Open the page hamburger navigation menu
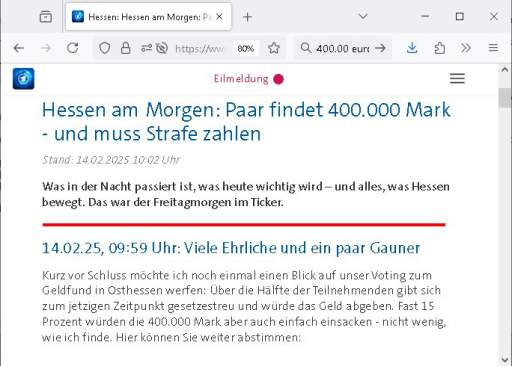The image size is (512, 366). [457, 78]
